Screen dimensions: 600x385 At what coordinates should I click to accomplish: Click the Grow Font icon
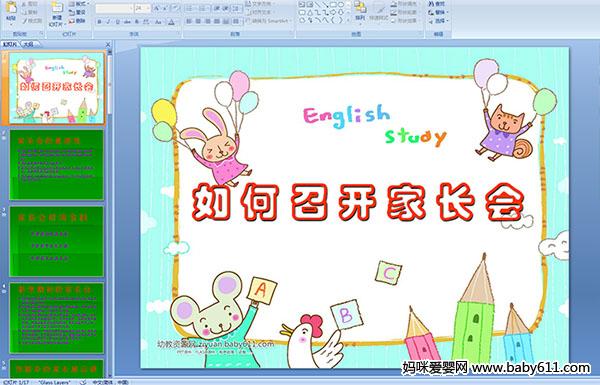coord(157,8)
